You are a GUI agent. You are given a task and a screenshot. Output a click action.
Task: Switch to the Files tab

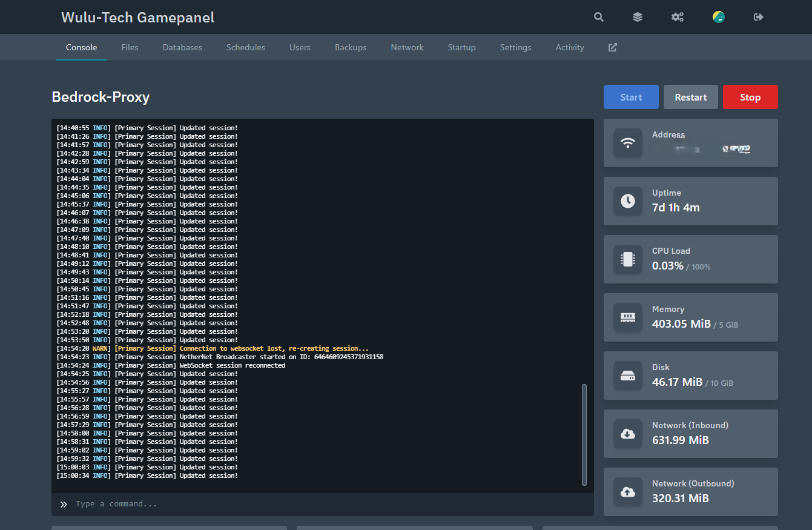click(x=130, y=47)
